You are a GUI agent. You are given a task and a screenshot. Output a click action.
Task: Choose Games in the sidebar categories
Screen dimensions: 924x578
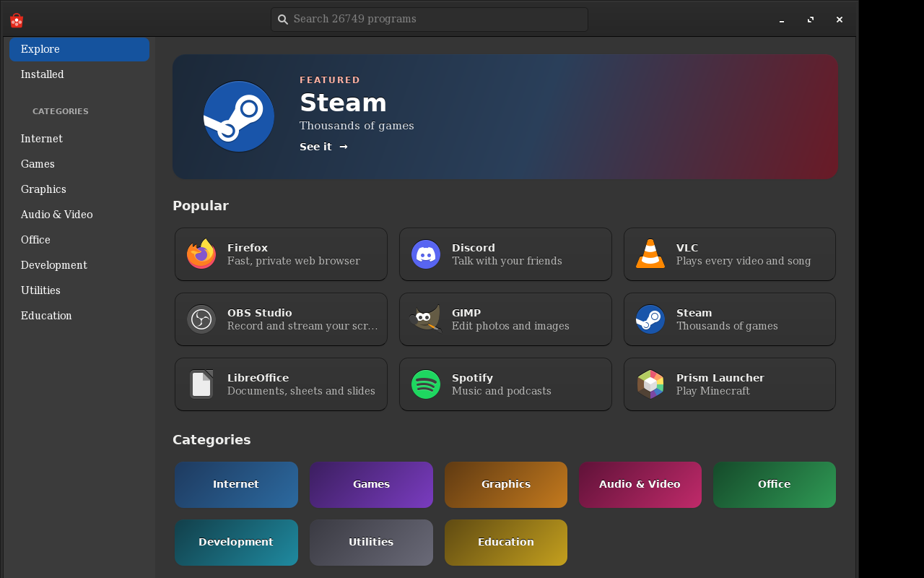[x=79, y=164]
